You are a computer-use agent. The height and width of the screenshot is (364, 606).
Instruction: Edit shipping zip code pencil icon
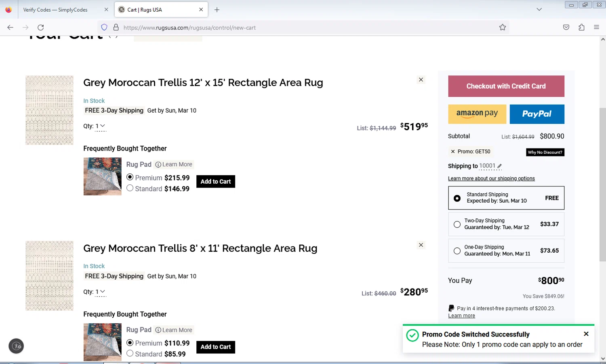point(499,166)
